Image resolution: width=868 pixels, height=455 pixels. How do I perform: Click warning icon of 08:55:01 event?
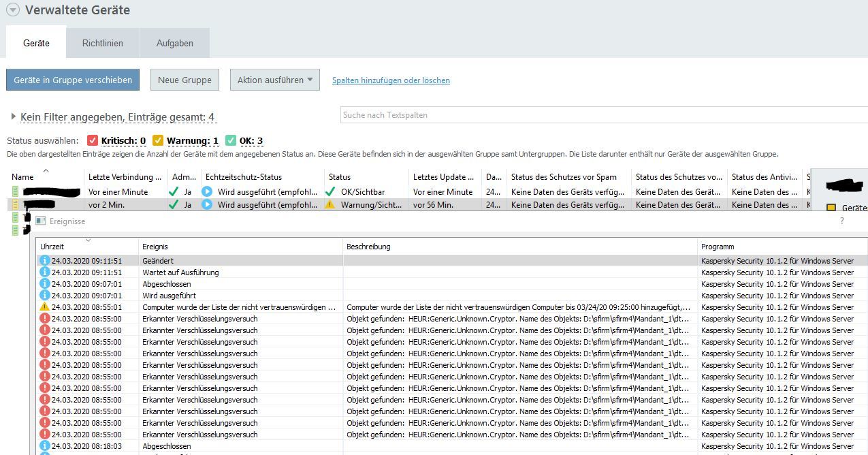tap(45, 307)
